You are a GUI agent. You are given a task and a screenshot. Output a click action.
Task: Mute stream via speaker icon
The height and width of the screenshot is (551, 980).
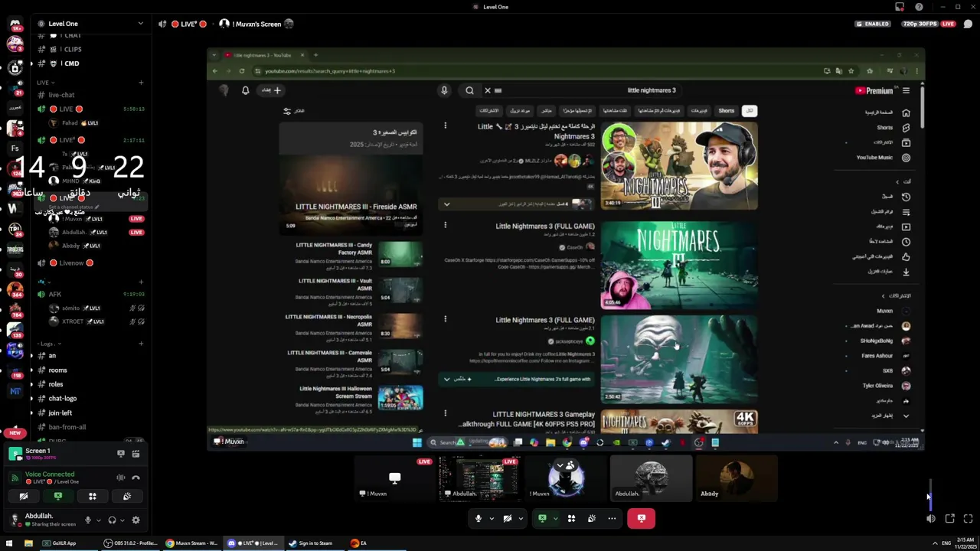point(930,519)
